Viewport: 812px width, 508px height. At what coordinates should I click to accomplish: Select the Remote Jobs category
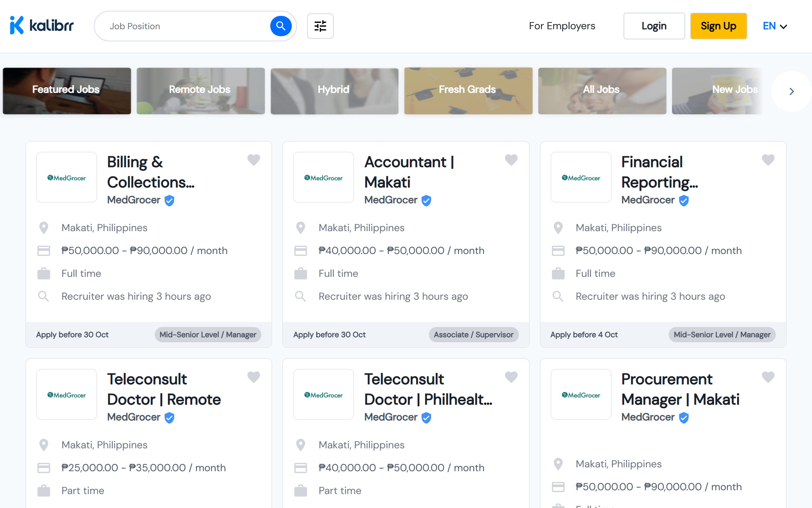tap(201, 91)
